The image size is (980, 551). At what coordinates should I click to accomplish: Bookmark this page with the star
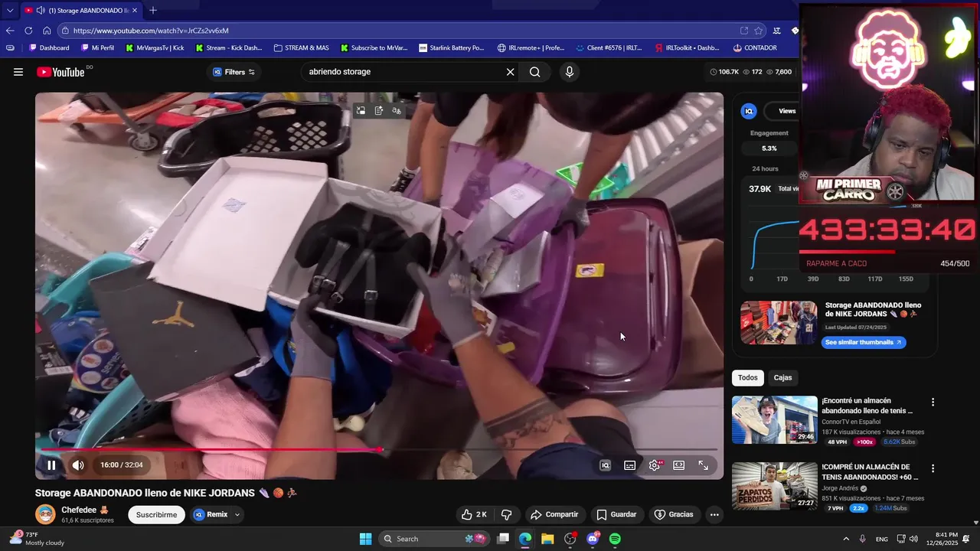[x=759, y=31]
